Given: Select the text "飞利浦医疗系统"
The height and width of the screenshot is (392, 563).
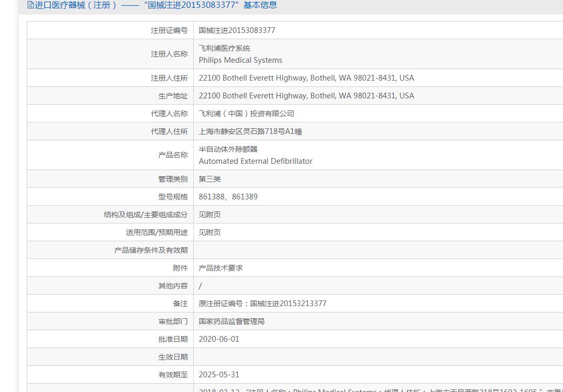Looking at the screenshot, I should click(x=224, y=48).
